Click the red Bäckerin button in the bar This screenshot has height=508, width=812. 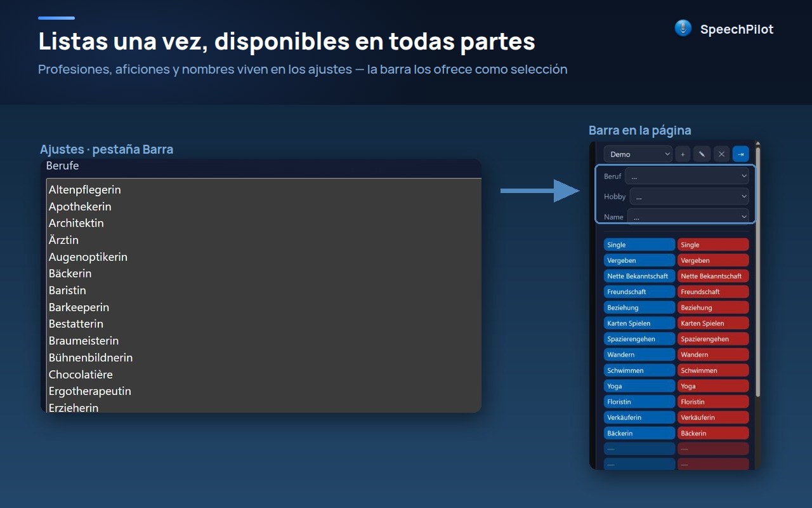point(713,433)
